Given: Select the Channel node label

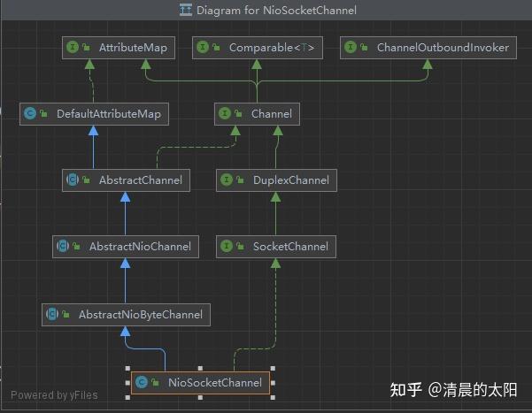Looking at the screenshot, I should (x=272, y=114).
